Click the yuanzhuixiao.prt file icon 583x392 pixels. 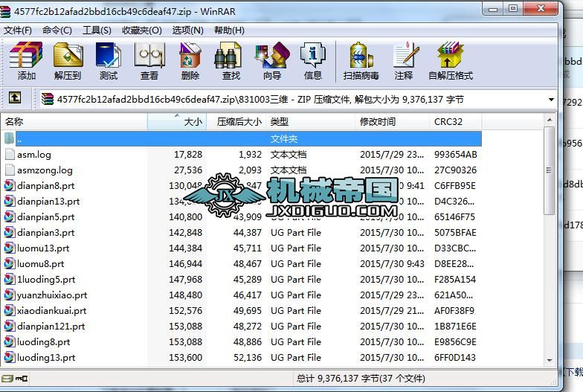click(x=9, y=295)
